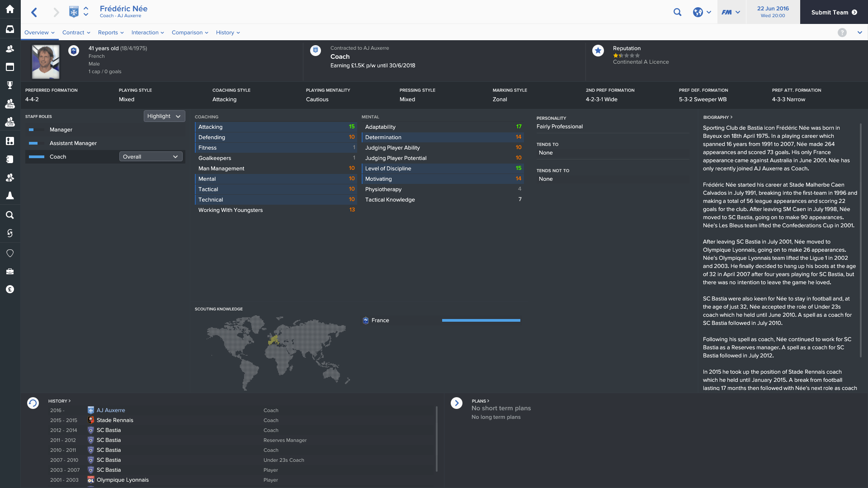
Task: Open the finances pound sidebar icon
Action: (x=10, y=289)
